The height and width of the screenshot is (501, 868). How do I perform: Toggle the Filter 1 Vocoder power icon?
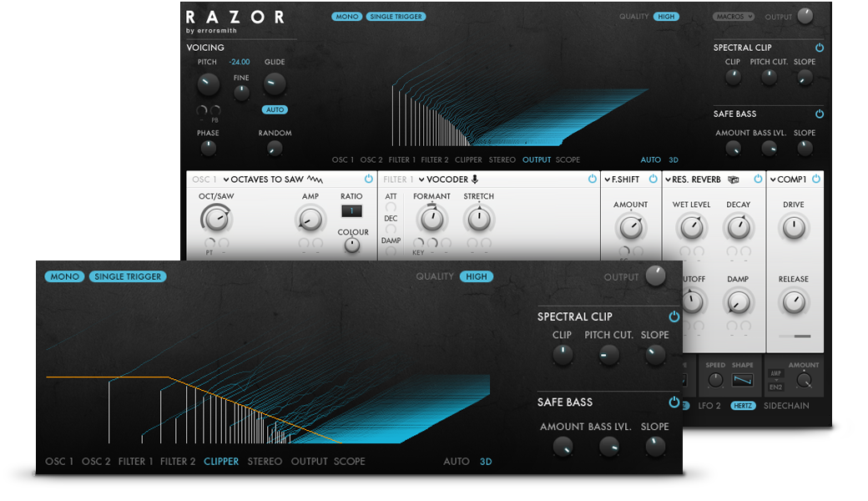[593, 179]
